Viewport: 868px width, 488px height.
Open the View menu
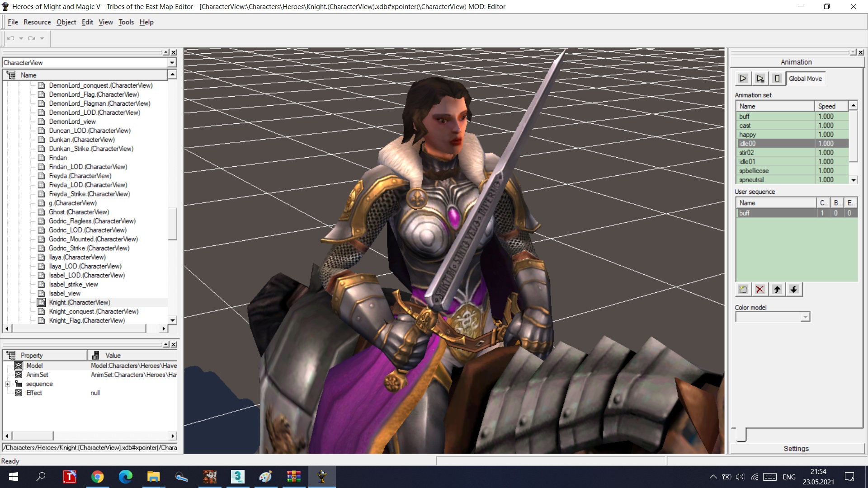point(106,22)
